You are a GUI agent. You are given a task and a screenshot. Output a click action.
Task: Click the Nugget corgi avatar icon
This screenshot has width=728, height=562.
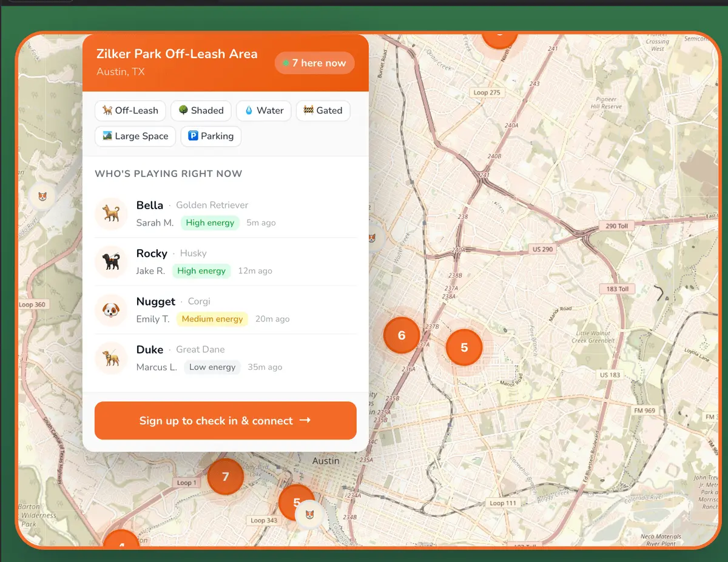pos(111,310)
